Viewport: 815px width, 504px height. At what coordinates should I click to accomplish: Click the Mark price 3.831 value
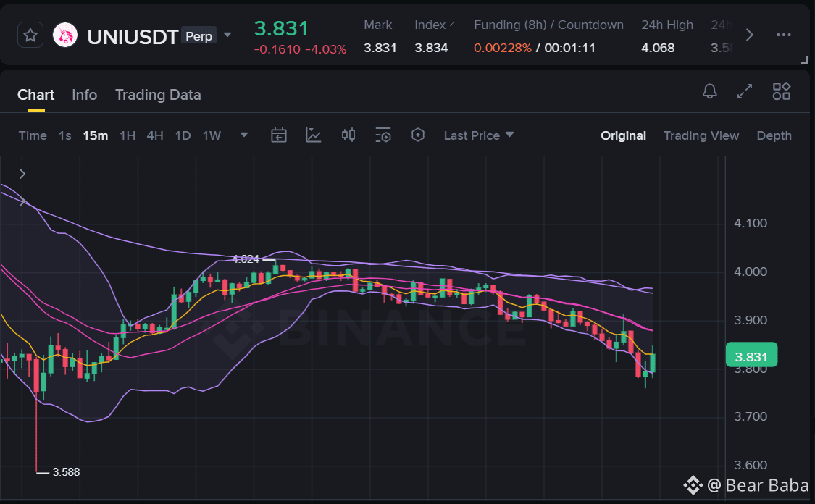(x=380, y=48)
